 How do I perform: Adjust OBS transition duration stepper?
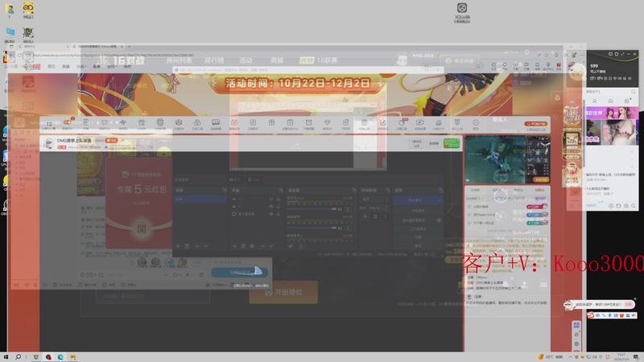click(x=386, y=208)
